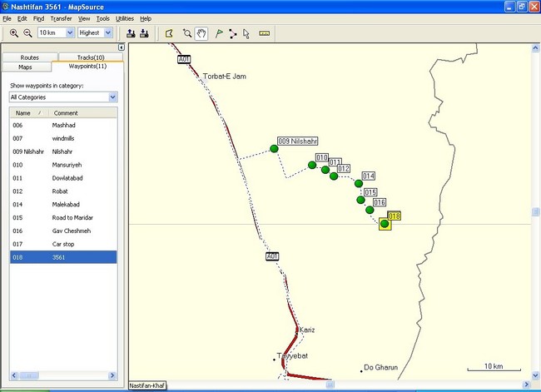
Task: Select the Distance/Bearing measure tool
Action: pyautogui.click(x=265, y=33)
